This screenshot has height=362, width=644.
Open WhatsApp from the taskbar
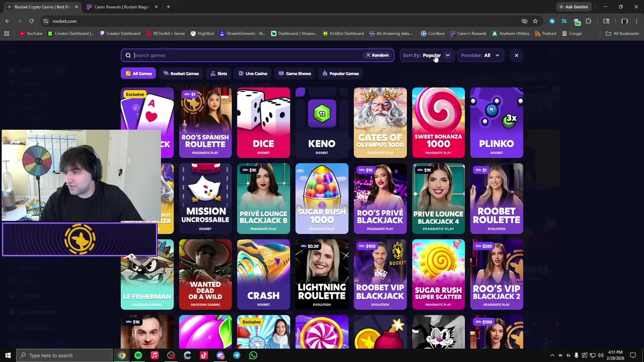tap(253, 355)
